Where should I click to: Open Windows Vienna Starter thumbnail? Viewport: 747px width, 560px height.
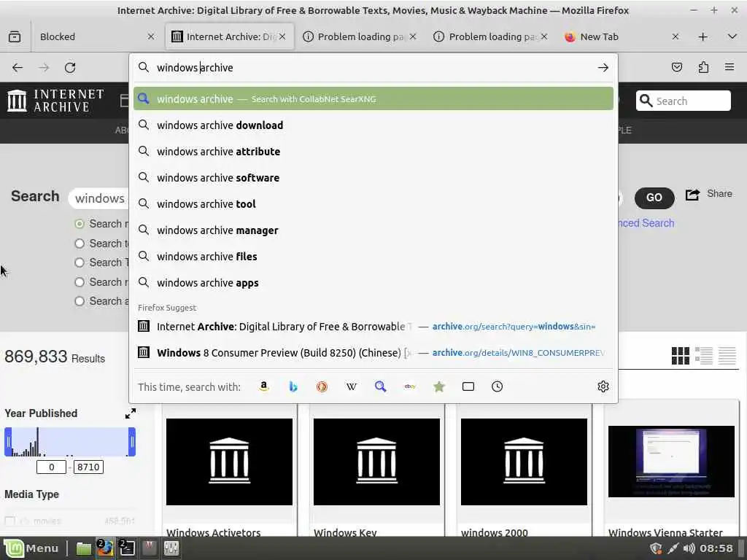pyautogui.click(x=671, y=462)
